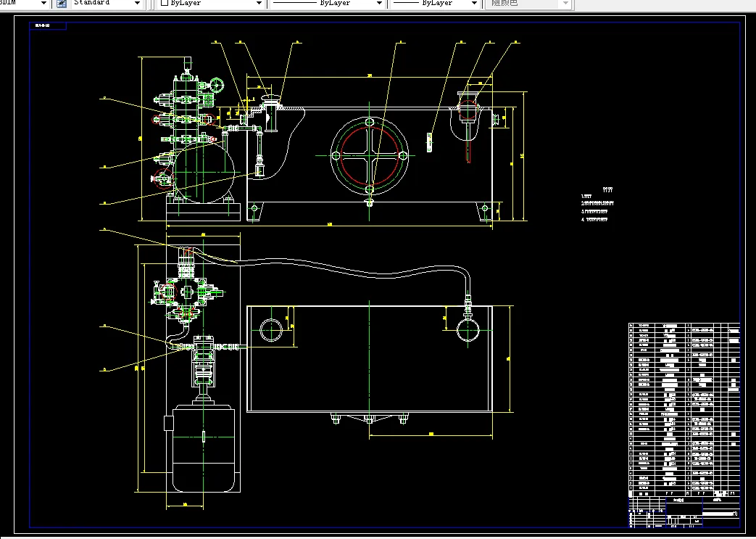Open the BDIM dimension style dropdown
756x539 pixels.
(x=43, y=4)
